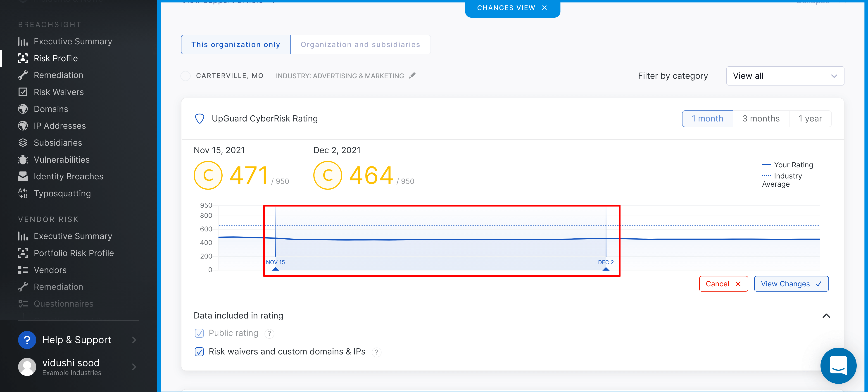
Task: Edit industry using the pencil icon
Action: [x=412, y=76]
